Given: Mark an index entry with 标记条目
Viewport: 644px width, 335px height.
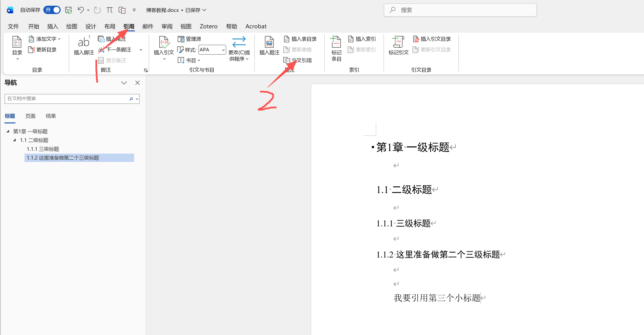Looking at the screenshot, I should tap(335, 48).
